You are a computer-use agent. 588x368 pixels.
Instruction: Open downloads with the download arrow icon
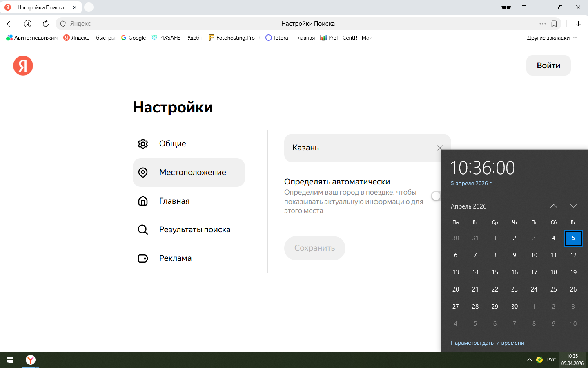(x=578, y=24)
